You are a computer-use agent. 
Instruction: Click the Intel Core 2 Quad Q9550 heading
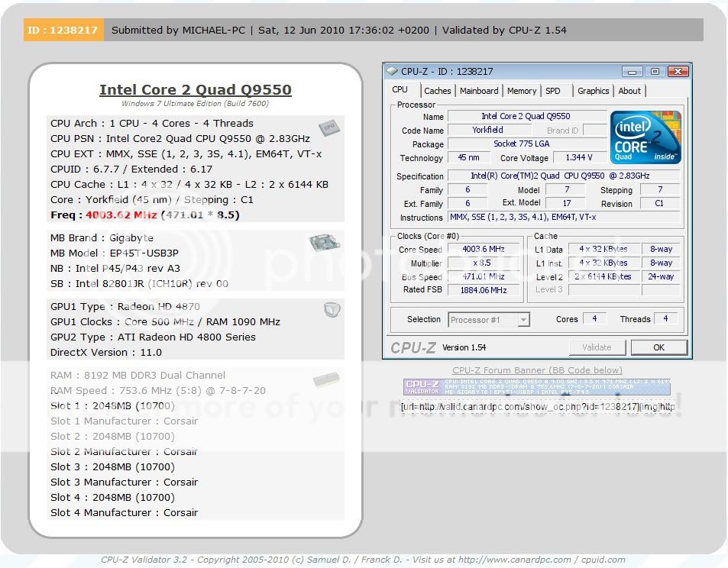click(x=195, y=89)
